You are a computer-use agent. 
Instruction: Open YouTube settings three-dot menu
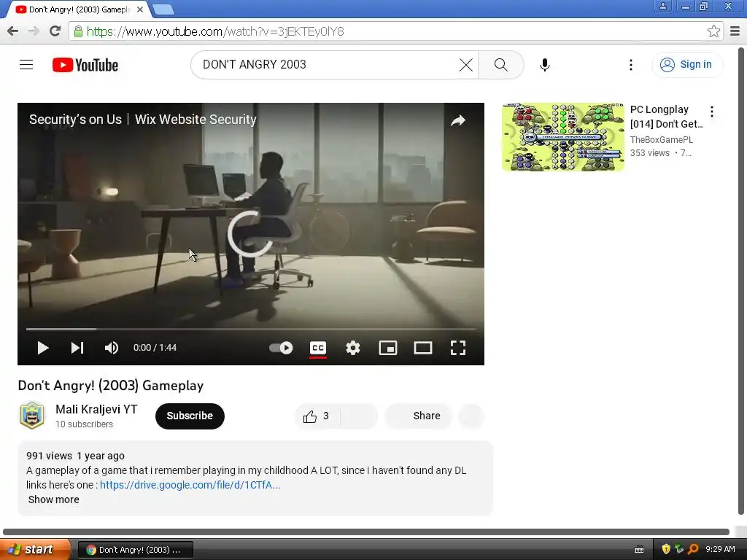[x=631, y=65]
